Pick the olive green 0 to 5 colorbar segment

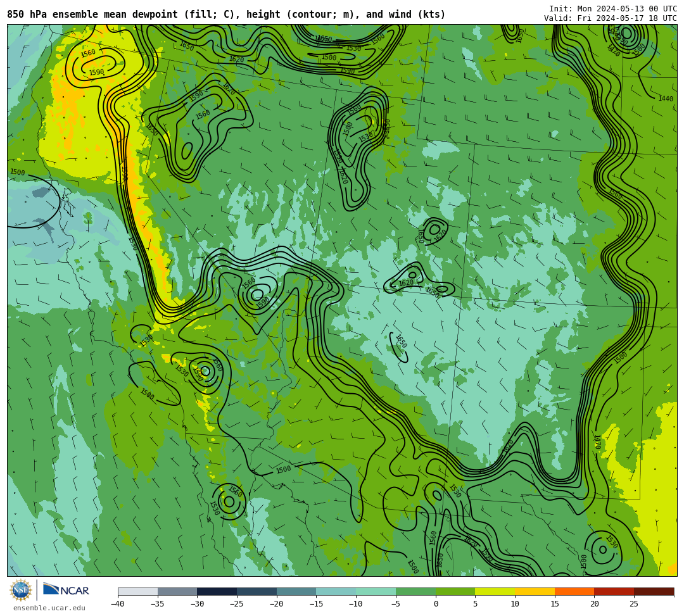coord(455,591)
